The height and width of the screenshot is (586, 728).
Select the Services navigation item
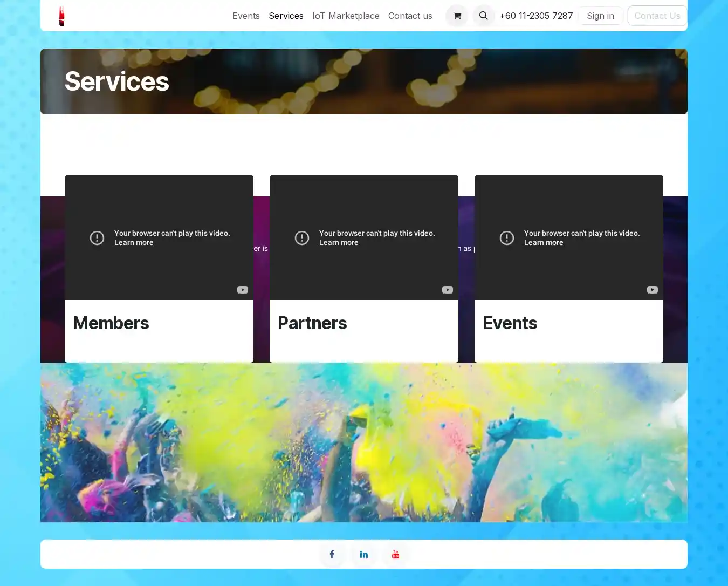[x=286, y=16]
